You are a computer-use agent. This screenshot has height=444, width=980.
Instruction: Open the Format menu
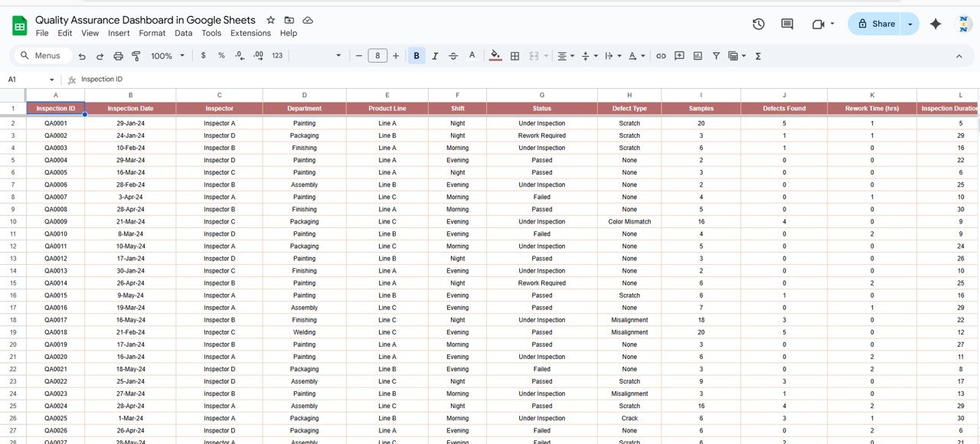pyautogui.click(x=152, y=33)
